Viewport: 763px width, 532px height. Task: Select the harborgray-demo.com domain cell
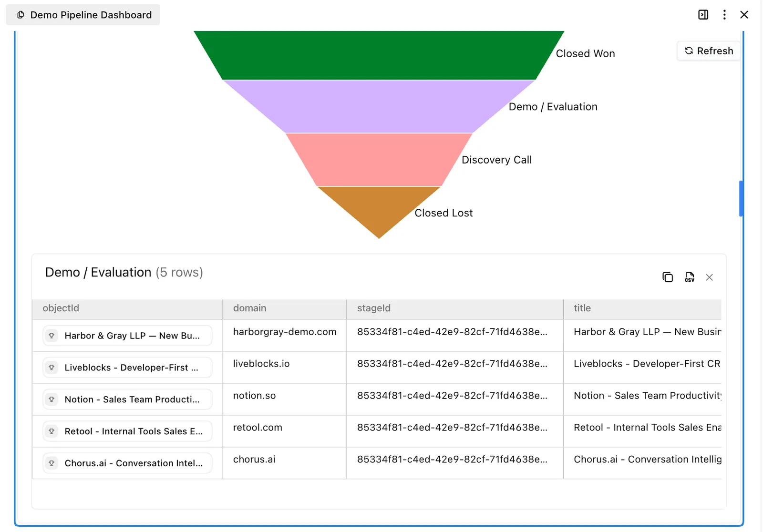point(285,336)
